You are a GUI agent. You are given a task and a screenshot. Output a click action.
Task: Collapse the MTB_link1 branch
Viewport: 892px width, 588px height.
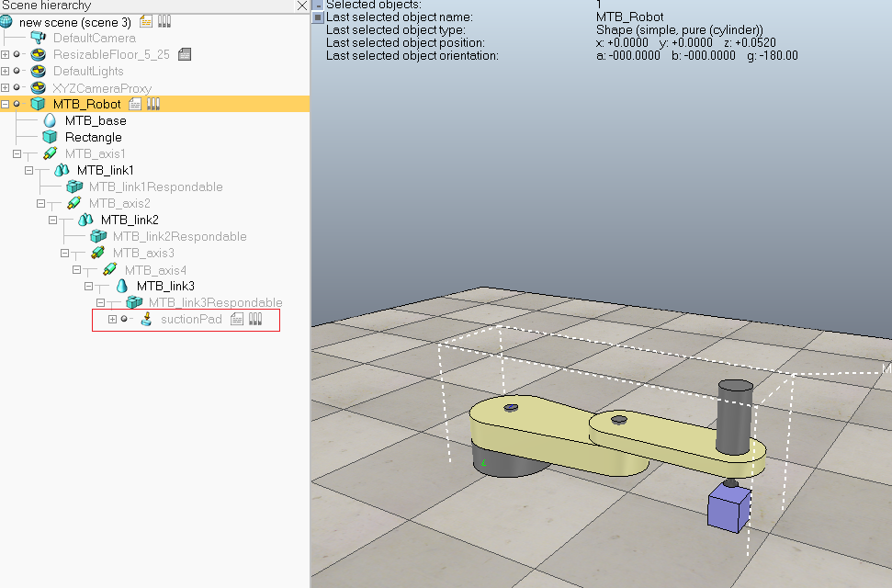point(29,170)
